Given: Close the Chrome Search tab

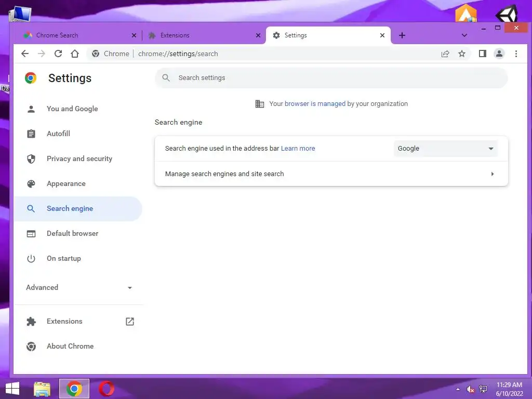Looking at the screenshot, I should tap(134, 35).
